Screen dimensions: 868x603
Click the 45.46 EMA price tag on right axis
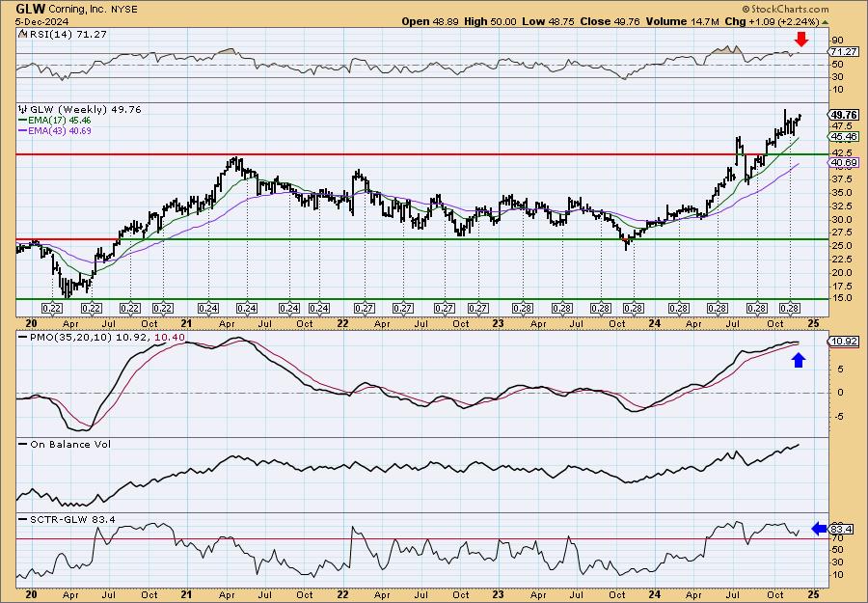[x=844, y=136]
